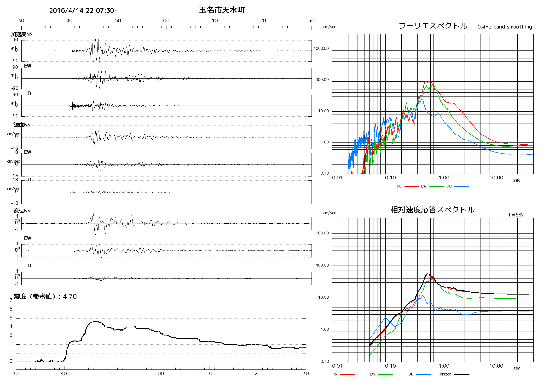Click the フーリエスペクトル chart title
This screenshot has height=392, width=555.
(x=433, y=26)
